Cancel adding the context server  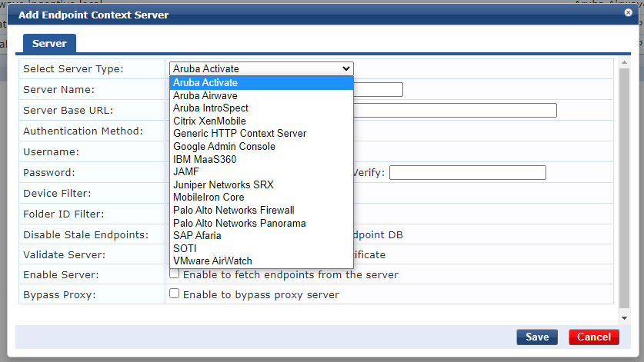(594, 337)
